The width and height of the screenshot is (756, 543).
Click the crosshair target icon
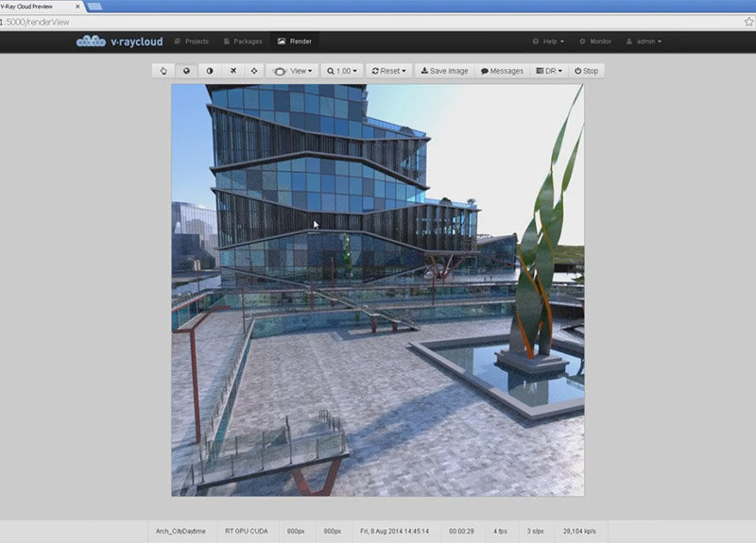click(254, 71)
